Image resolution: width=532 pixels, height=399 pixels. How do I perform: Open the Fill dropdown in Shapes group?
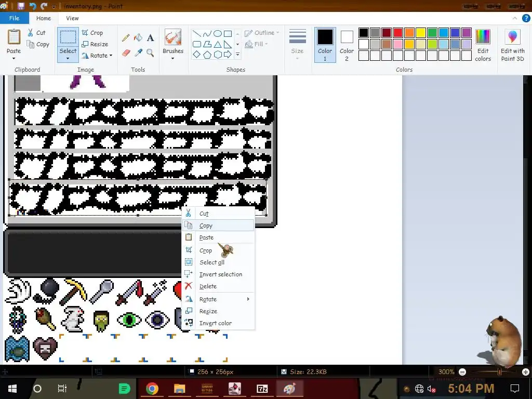pos(257,44)
